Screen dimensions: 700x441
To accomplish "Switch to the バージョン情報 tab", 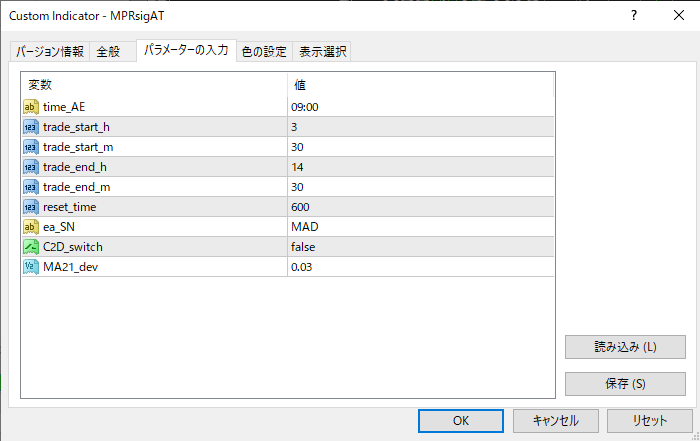I will tap(49, 52).
